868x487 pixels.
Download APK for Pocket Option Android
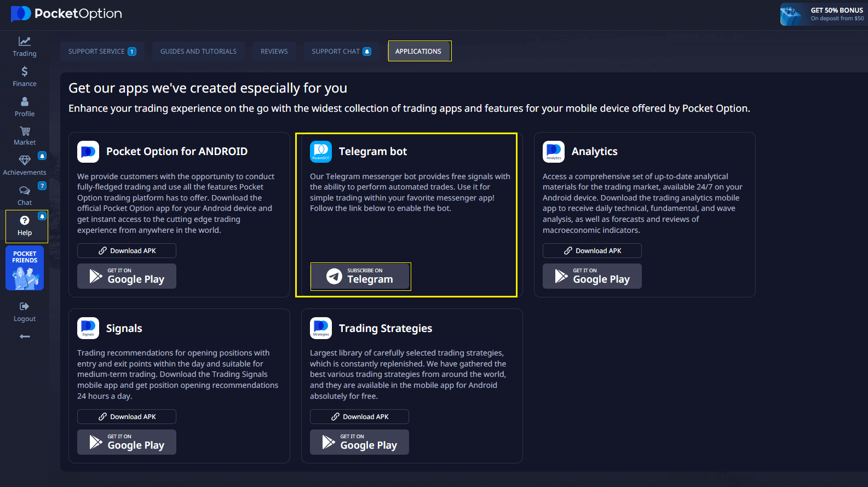pos(127,251)
